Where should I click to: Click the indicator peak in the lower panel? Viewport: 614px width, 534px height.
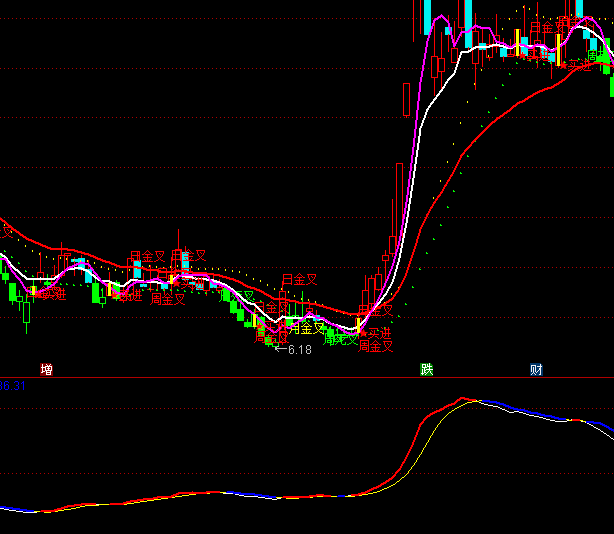pos(464,400)
